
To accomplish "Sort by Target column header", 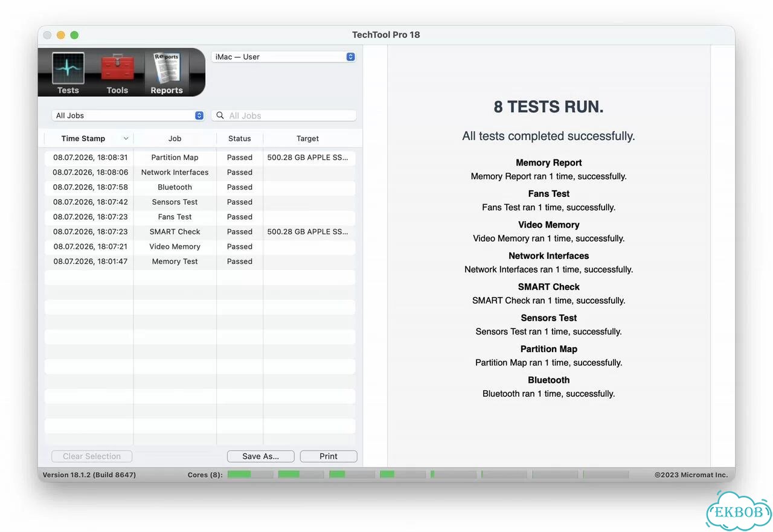I will coord(308,138).
